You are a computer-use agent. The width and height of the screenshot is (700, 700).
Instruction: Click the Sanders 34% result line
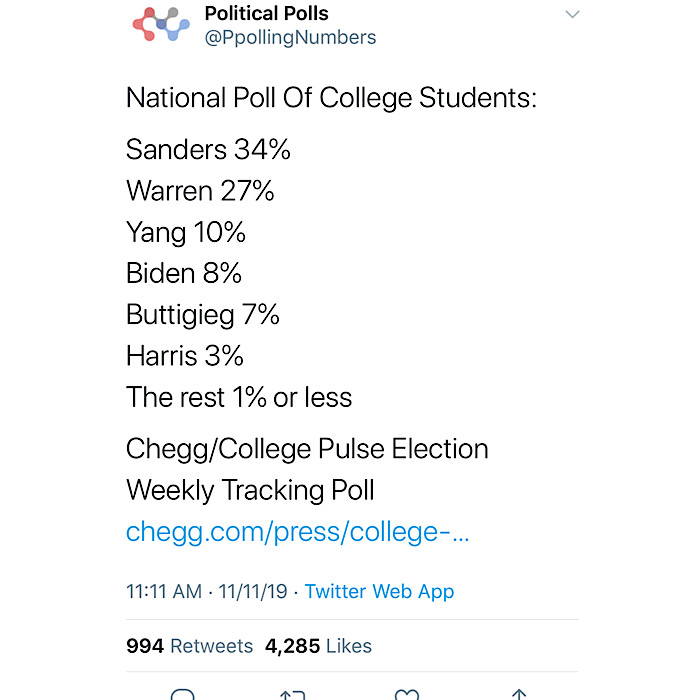pyautogui.click(x=208, y=149)
